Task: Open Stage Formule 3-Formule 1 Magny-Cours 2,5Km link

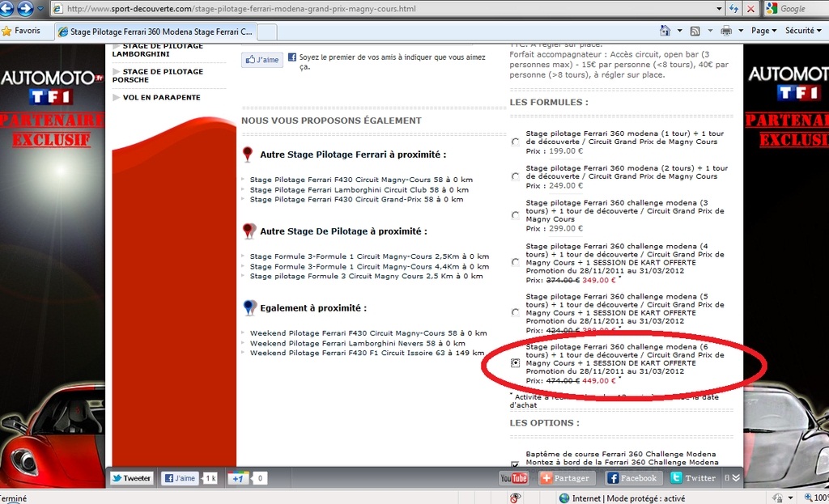Action: click(x=369, y=256)
